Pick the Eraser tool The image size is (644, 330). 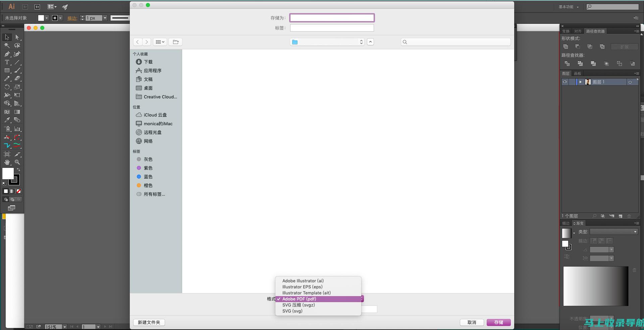[x=17, y=79]
